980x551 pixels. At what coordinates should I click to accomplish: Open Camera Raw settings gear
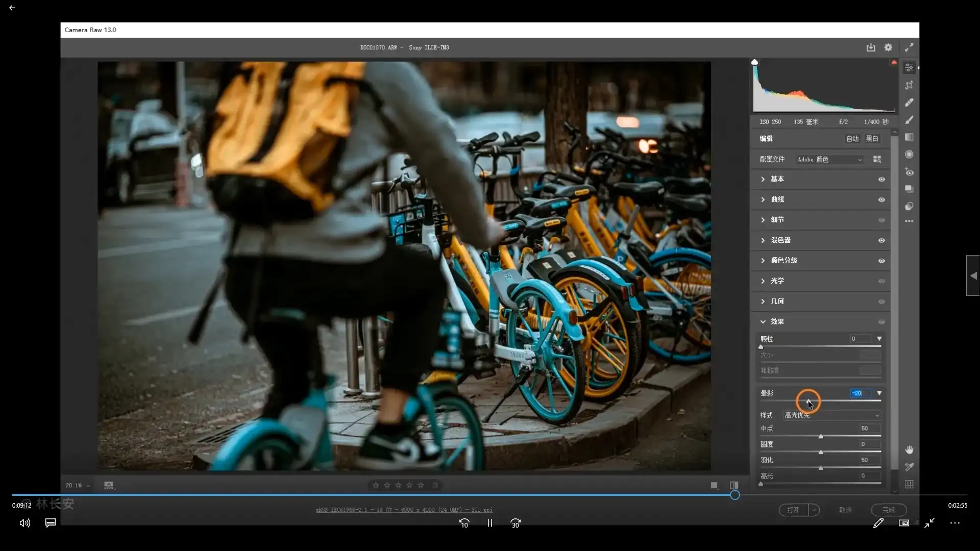click(x=888, y=47)
